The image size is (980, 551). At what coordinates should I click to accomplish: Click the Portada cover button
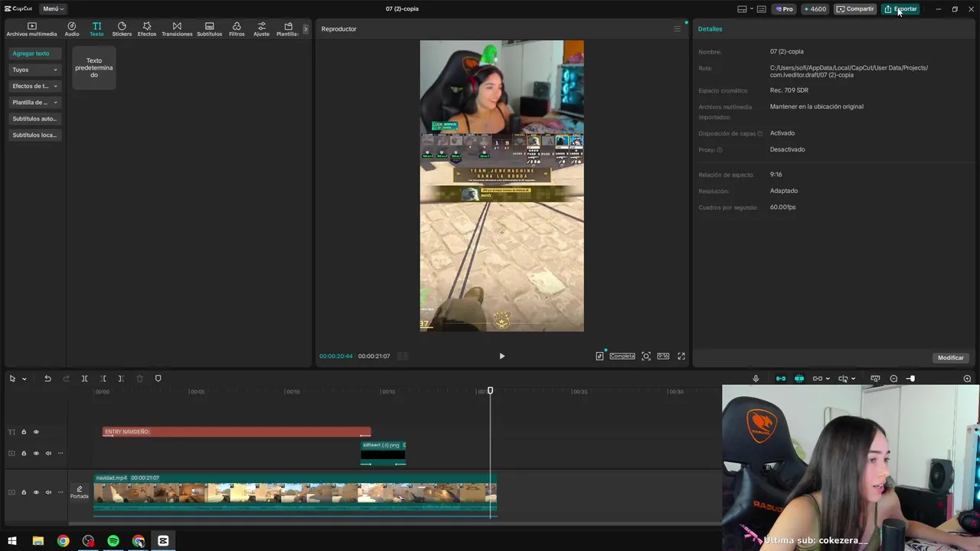[x=80, y=492]
